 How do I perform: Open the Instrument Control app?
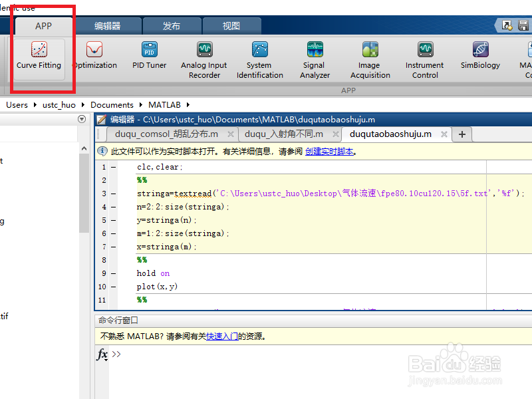click(425, 61)
